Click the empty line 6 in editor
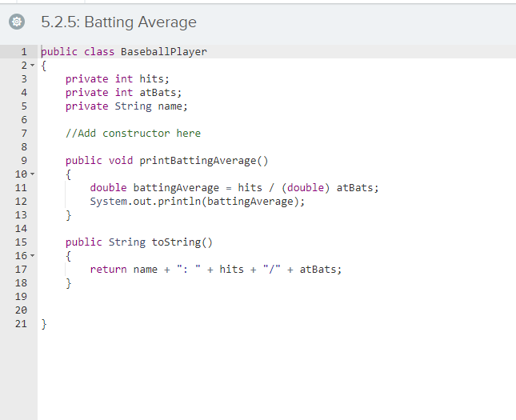This screenshot has height=420, width=516. pyautogui.click(x=277, y=120)
